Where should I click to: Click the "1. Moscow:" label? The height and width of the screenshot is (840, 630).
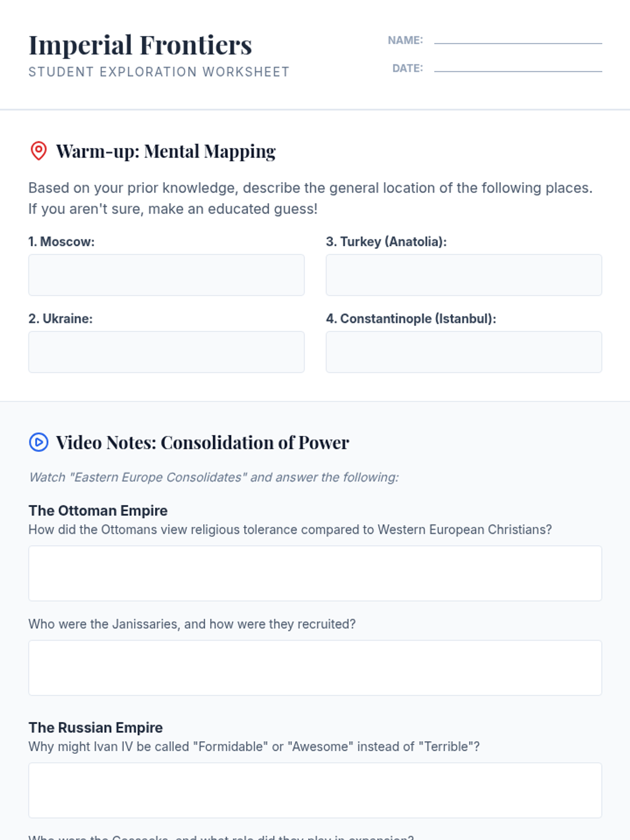61,241
